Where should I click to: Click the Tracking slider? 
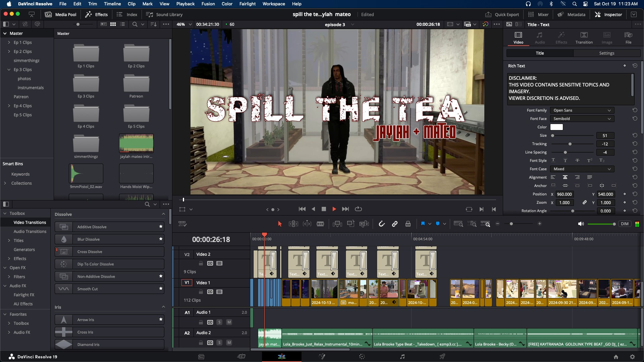point(573,144)
